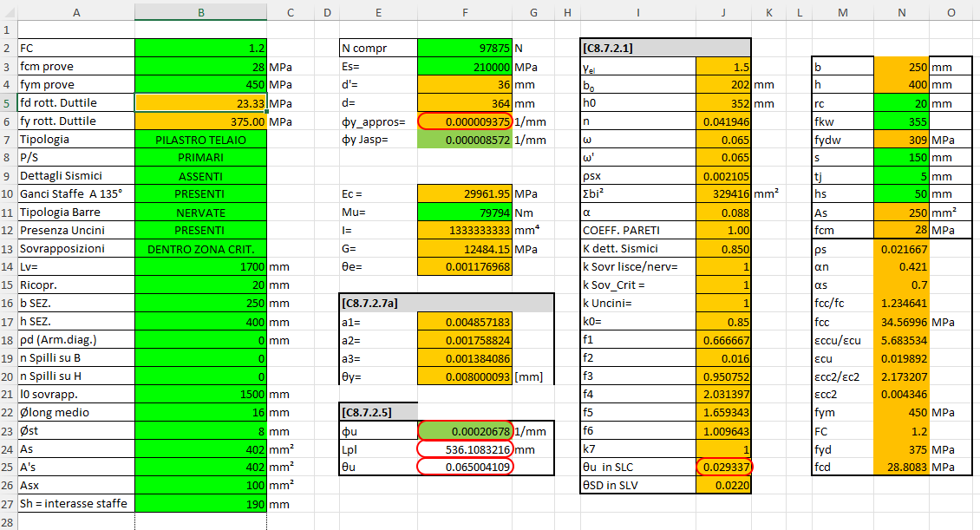
Task: Click the 'εcc2' value 0.004346
Action: coord(901,395)
